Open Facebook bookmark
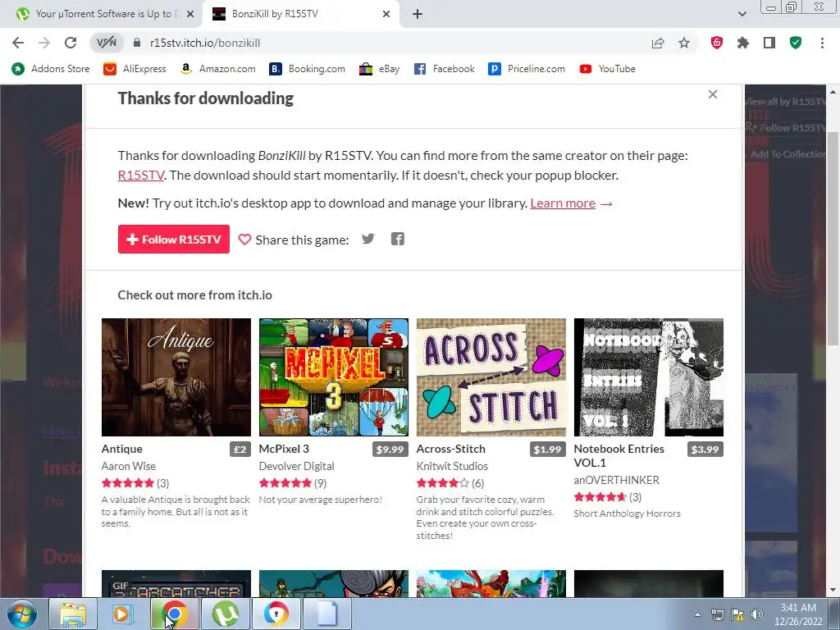The image size is (840, 630). [x=445, y=69]
